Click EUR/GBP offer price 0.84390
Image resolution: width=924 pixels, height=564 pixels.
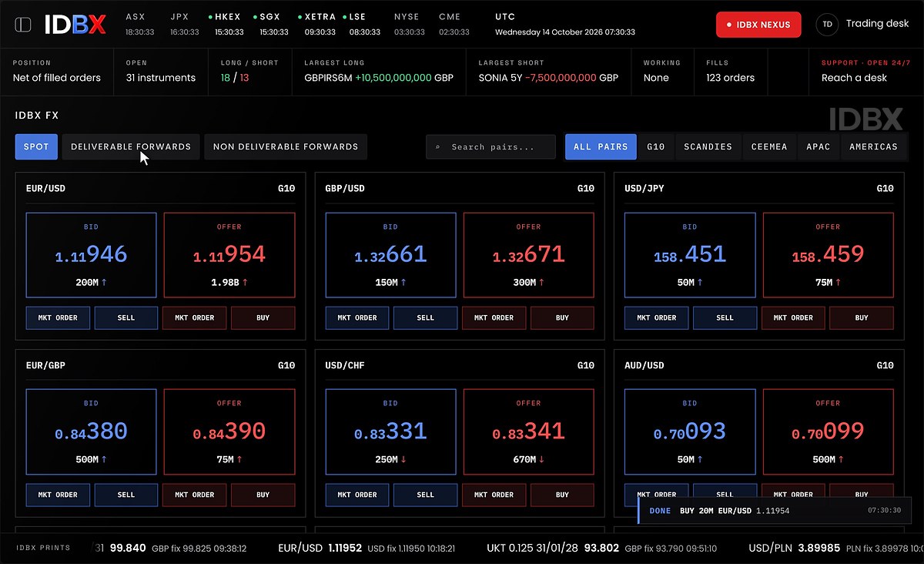pos(229,432)
